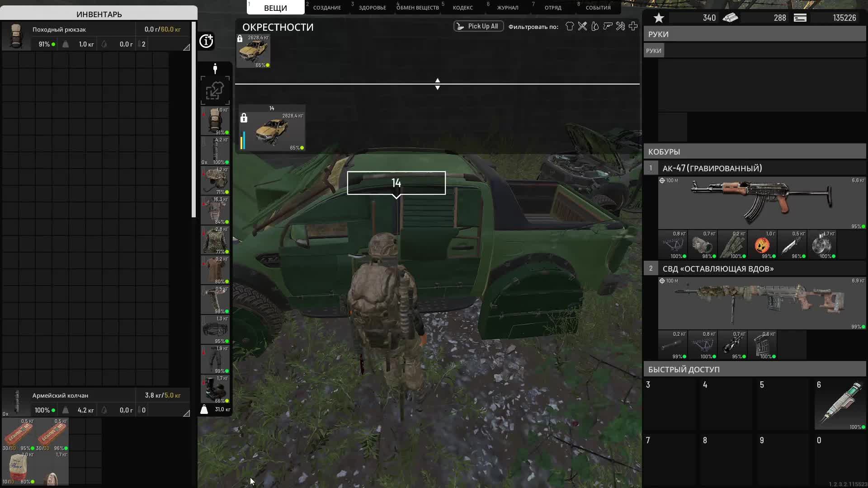Screen dimensions: 868x488
Task: Click the info plus icon
Action: click(206, 41)
